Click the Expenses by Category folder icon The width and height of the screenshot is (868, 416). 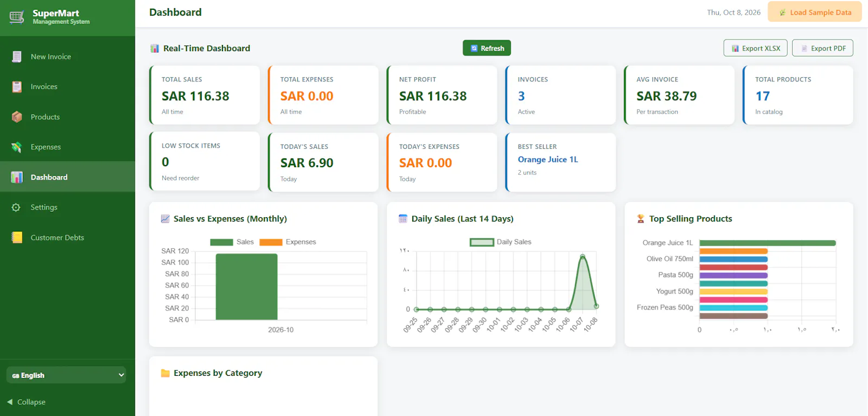165,373
